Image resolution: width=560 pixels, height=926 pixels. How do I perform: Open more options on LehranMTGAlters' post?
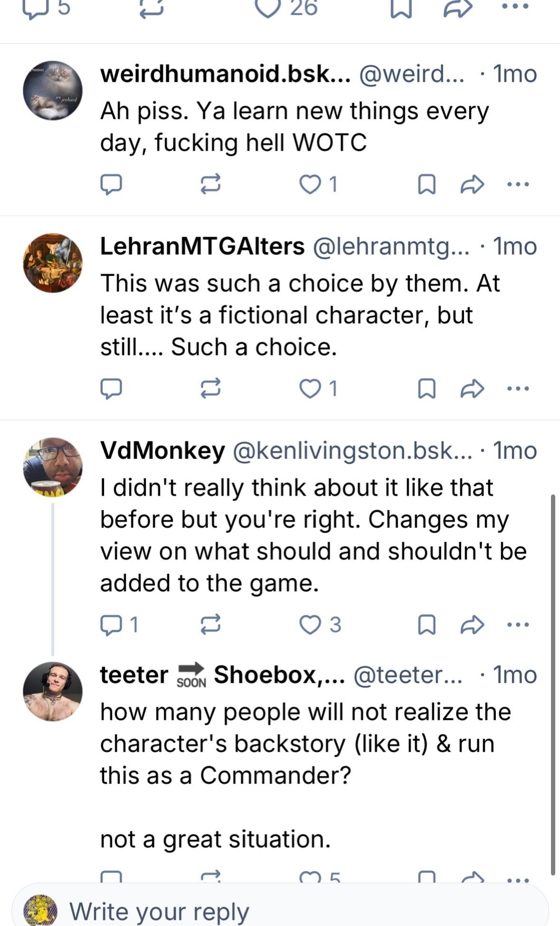518,389
